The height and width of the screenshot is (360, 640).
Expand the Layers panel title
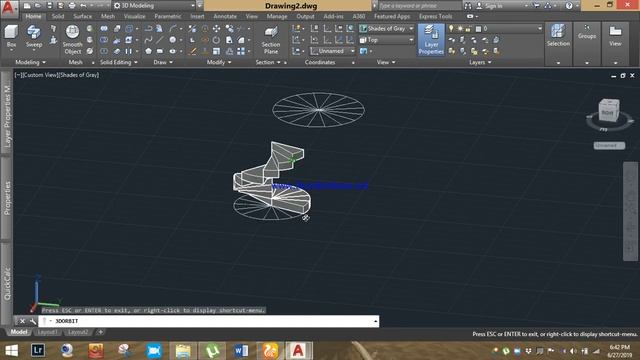[x=480, y=62]
